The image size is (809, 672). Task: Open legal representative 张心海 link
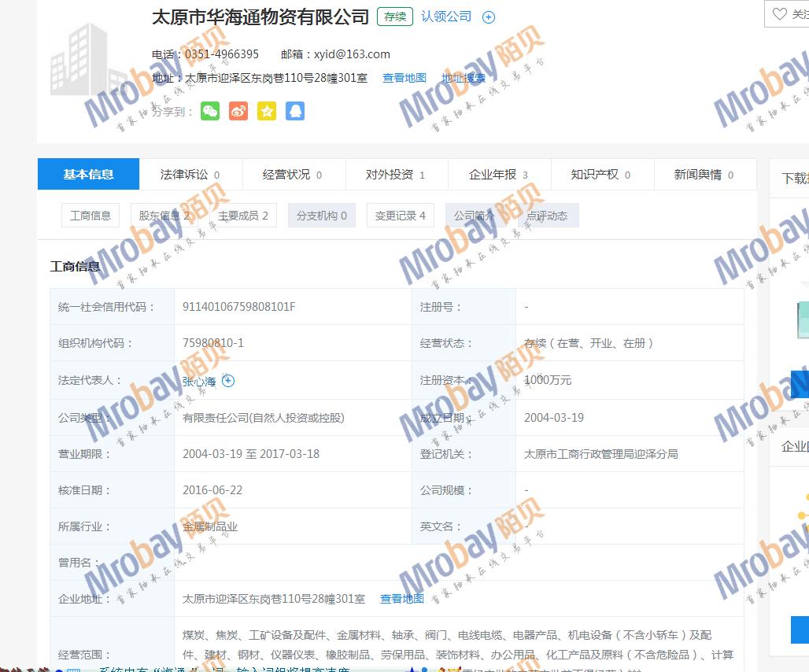pos(199,382)
